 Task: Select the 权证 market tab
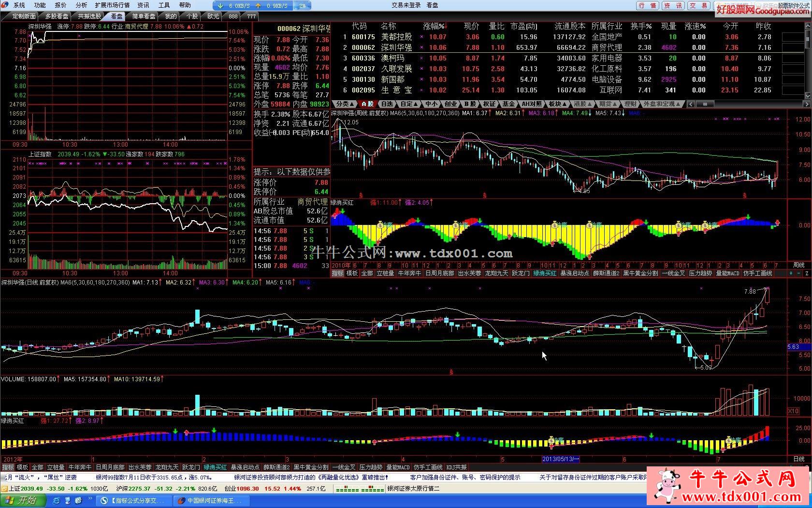click(x=489, y=104)
